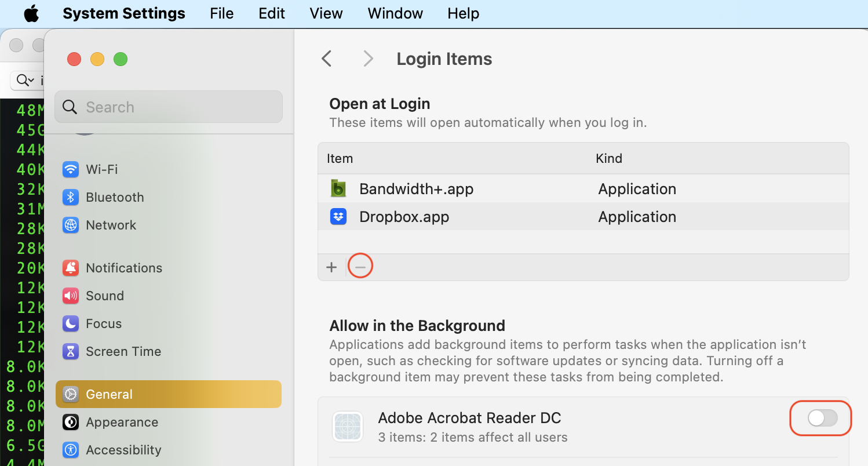Open the Appearance settings icon
This screenshot has width=868, height=466.
tap(71, 422)
